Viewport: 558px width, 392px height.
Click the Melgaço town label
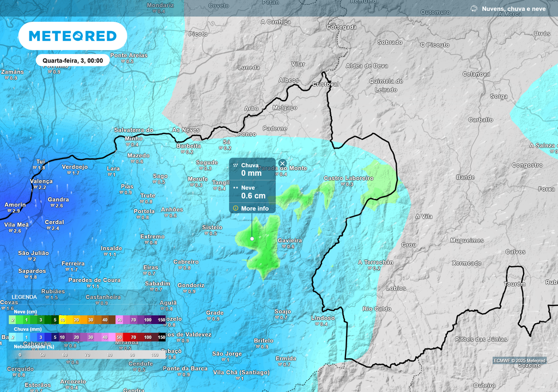click(x=284, y=108)
